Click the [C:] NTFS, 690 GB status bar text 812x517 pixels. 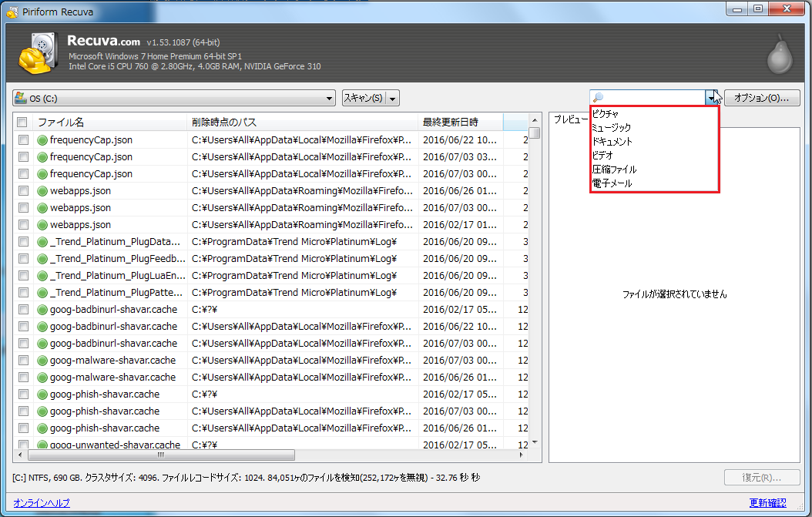pyautogui.click(x=246, y=477)
